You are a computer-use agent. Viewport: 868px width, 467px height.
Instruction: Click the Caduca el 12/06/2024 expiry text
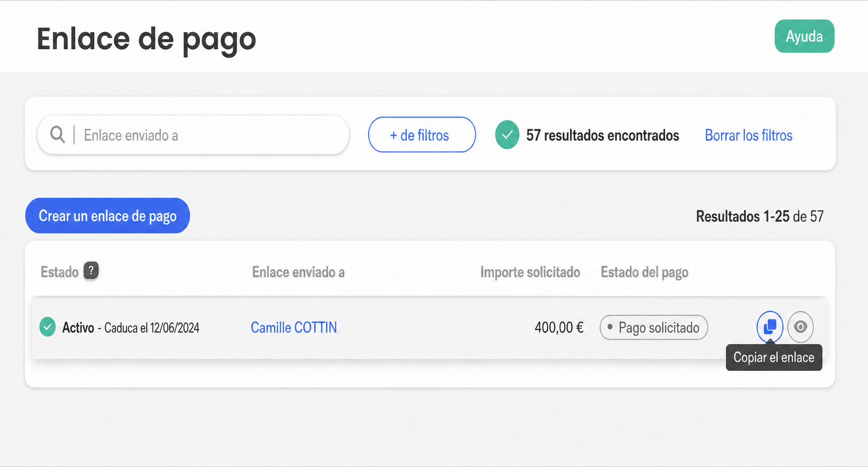click(x=152, y=328)
